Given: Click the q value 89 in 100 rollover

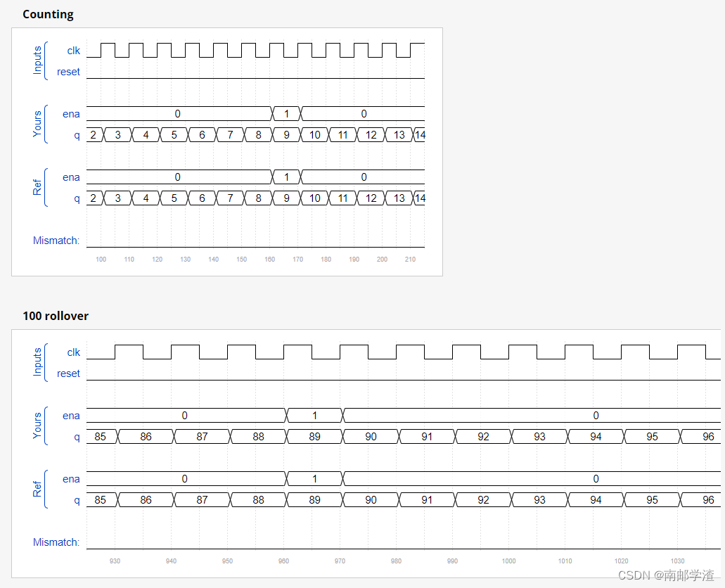Looking at the screenshot, I should [314, 437].
